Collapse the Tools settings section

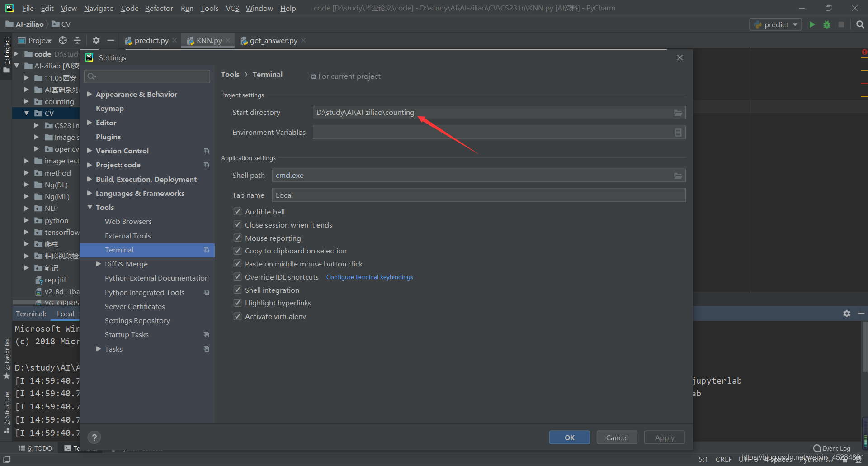pos(90,207)
